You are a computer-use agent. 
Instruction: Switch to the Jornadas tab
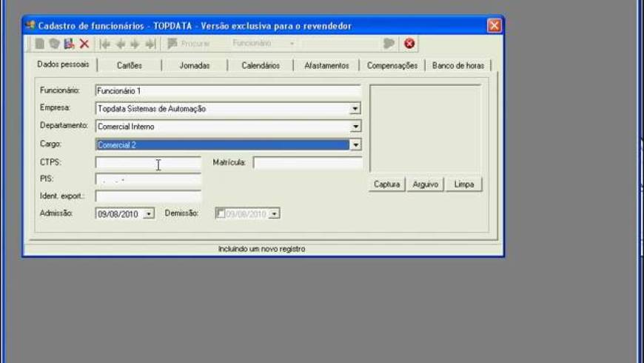(195, 65)
